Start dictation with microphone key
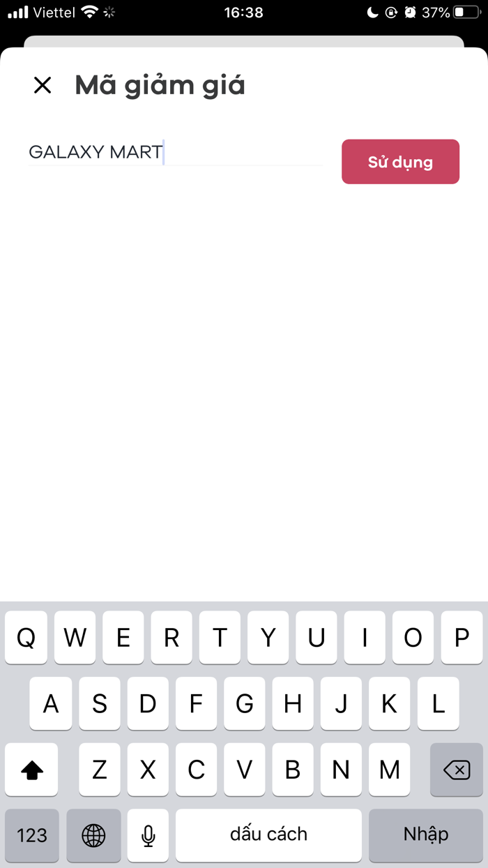488x868 pixels. (148, 835)
